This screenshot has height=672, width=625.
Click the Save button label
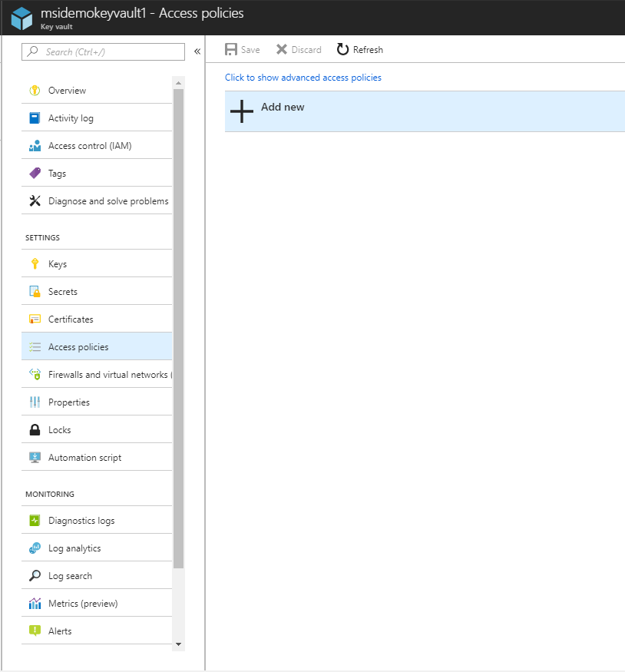(250, 50)
